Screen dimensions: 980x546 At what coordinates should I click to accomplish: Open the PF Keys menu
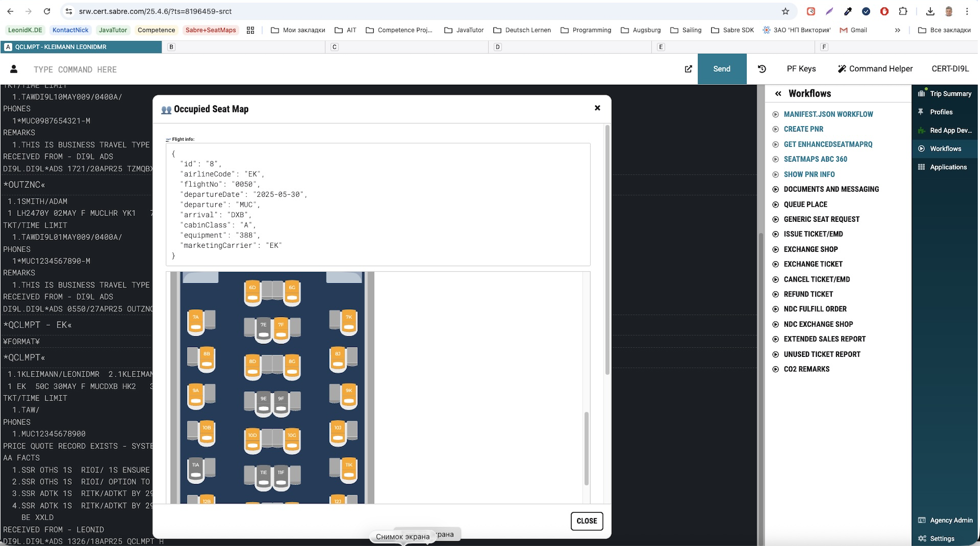(x=801, y=69)
